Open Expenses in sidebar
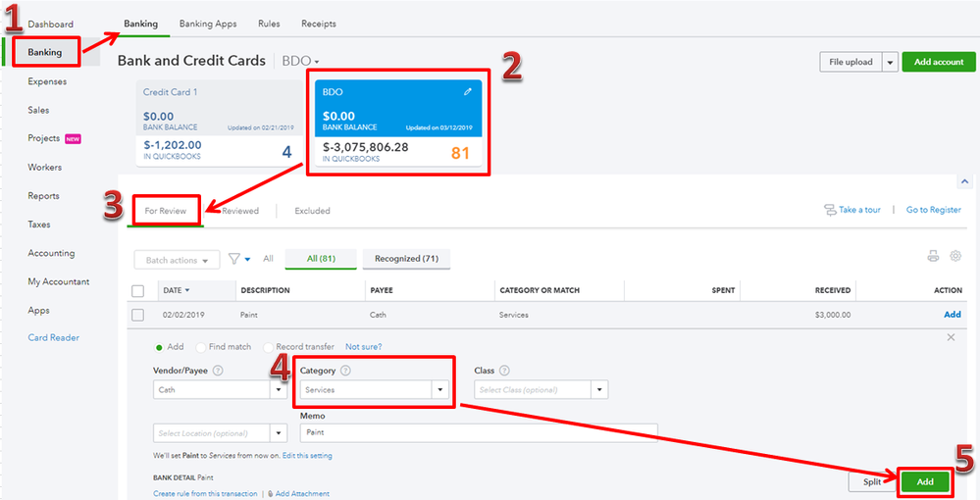 coord(47,81)
